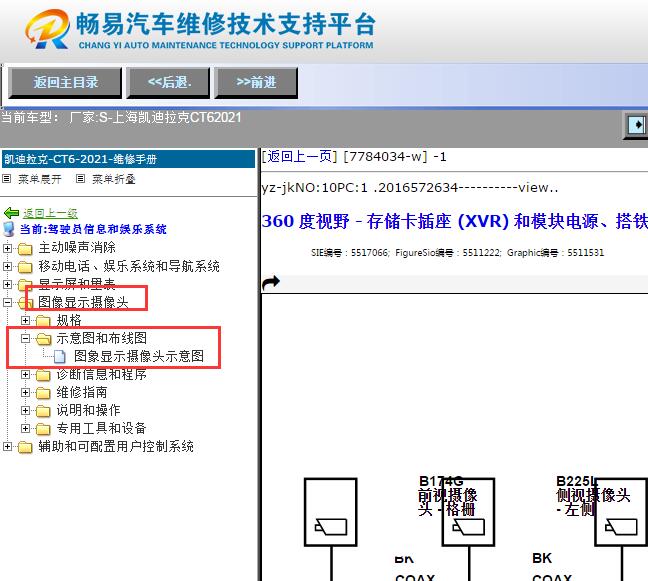Image resolution: width=648 pixels, height=581 pixels.
Task: Select 辅助和可配置用户控制系统 item
Action: [116, 446]
